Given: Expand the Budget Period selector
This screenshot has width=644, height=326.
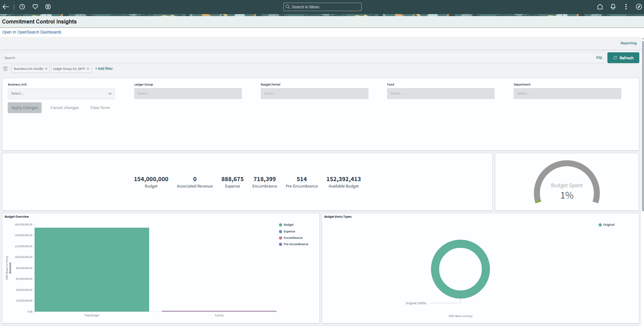Looking at the screenshot, I should coord(314,93).
